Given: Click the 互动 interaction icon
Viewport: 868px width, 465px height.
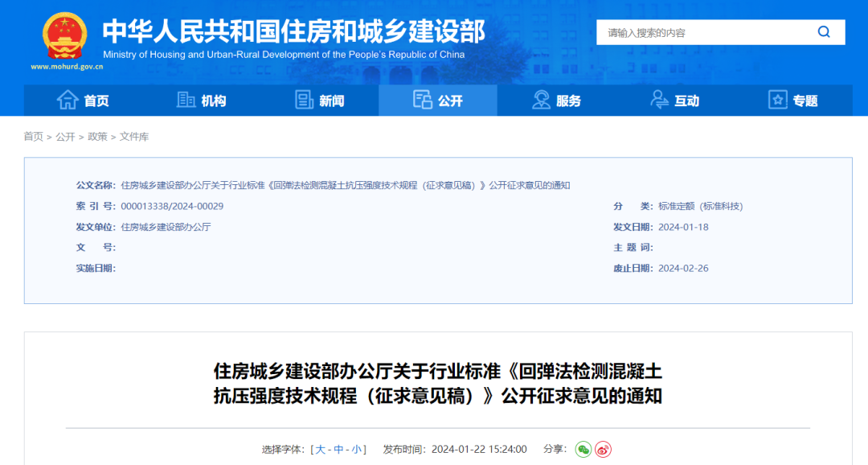Looking at the screenshot, I should [660, 100].
